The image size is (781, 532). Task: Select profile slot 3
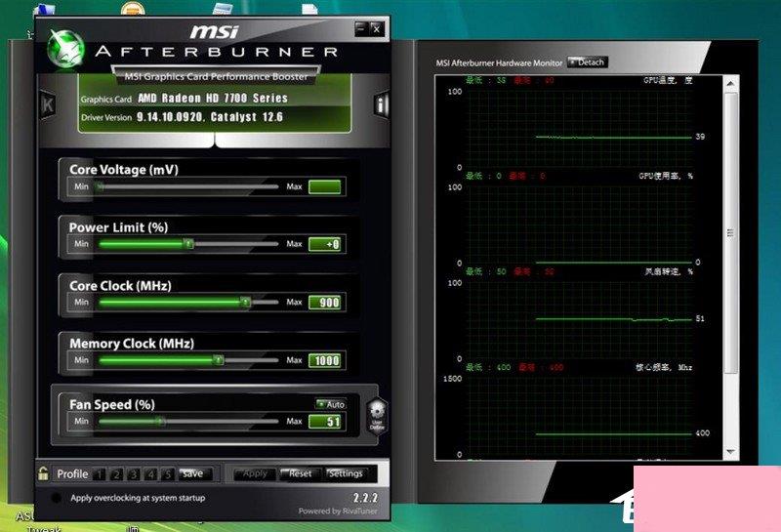point(134,473)
